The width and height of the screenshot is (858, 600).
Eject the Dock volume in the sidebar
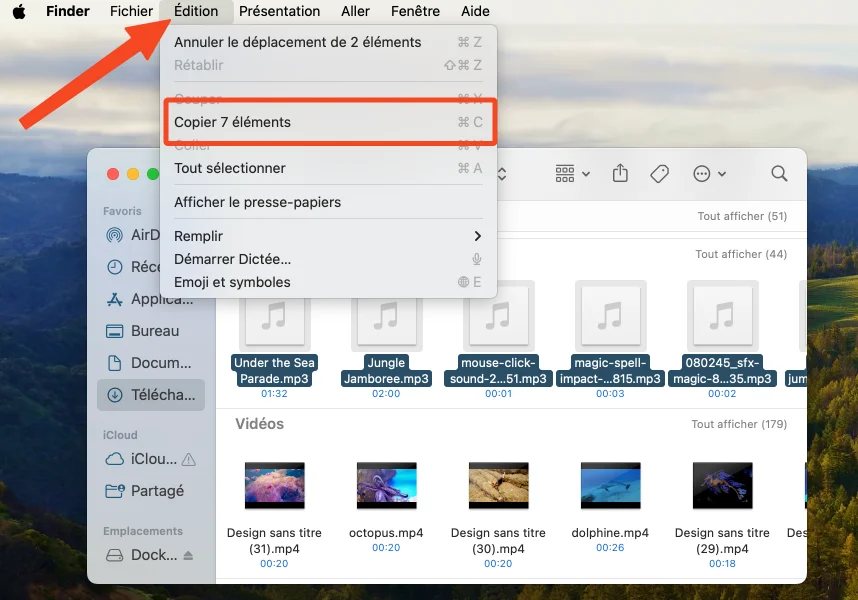coord(190,555)
